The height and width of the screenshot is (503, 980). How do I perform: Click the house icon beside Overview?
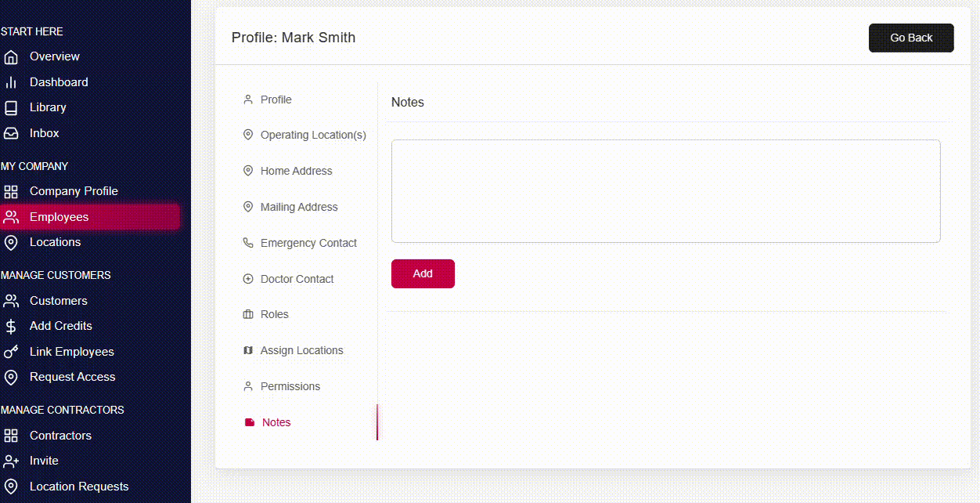point(11,57)
